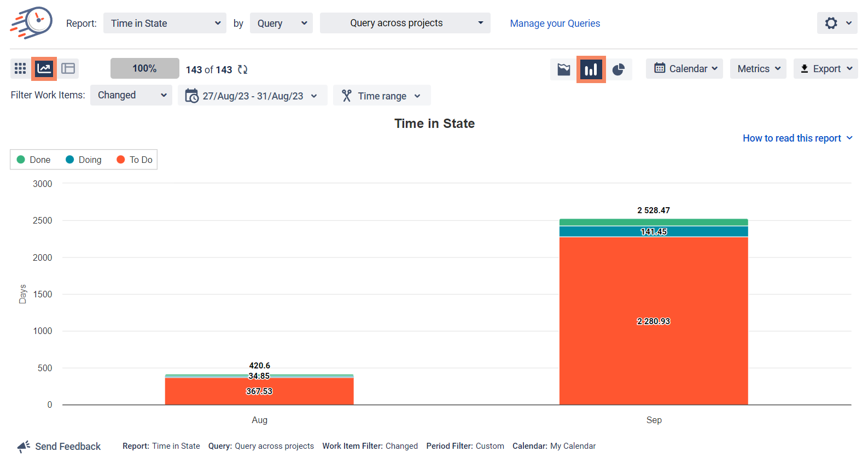Toggle the Done series in legend

34,160
